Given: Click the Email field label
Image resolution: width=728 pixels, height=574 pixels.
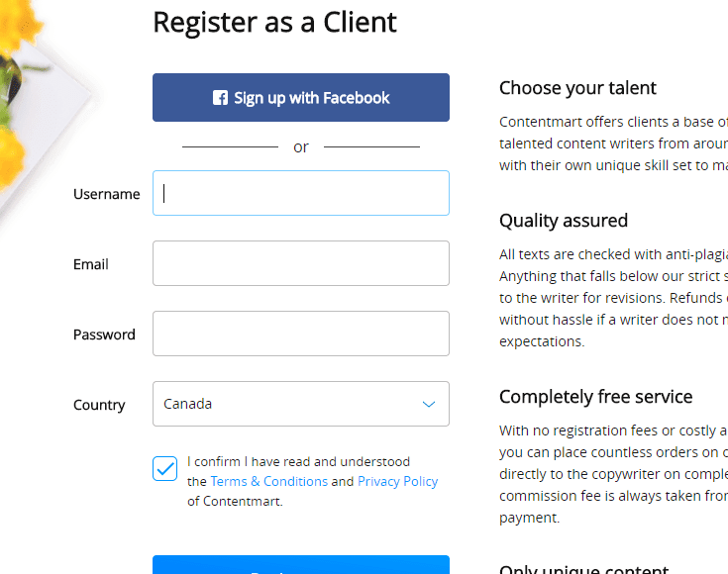Looking at the screenshot, I should coord(91,264).
